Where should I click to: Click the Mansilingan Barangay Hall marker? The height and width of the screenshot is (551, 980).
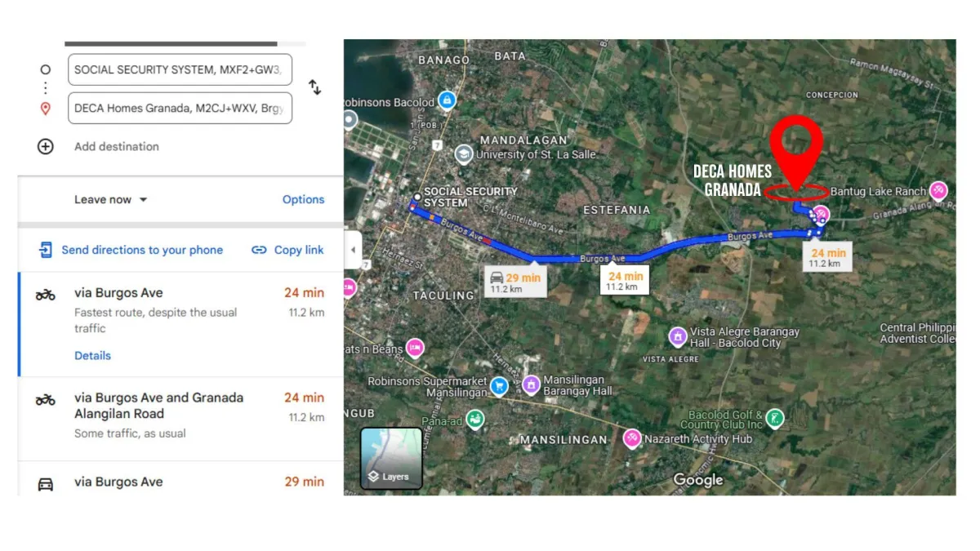(x=532, y=384)
